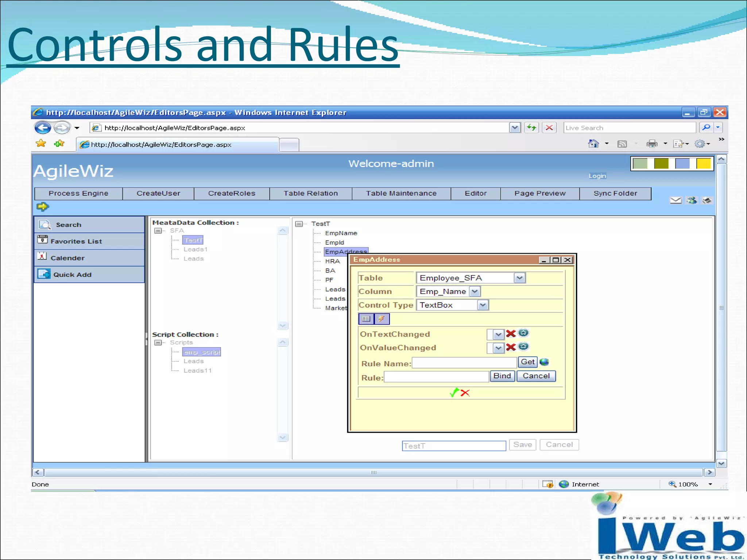Click the Print icon in toolbar
Image resolution: width=747 pixels, height=560 pixels.
[651, 144]
